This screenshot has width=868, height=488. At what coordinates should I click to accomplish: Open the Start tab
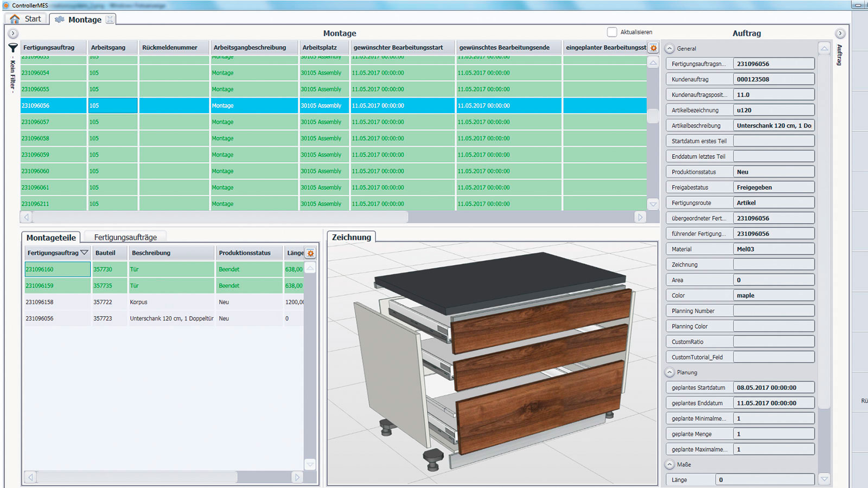tap(33, 19)
